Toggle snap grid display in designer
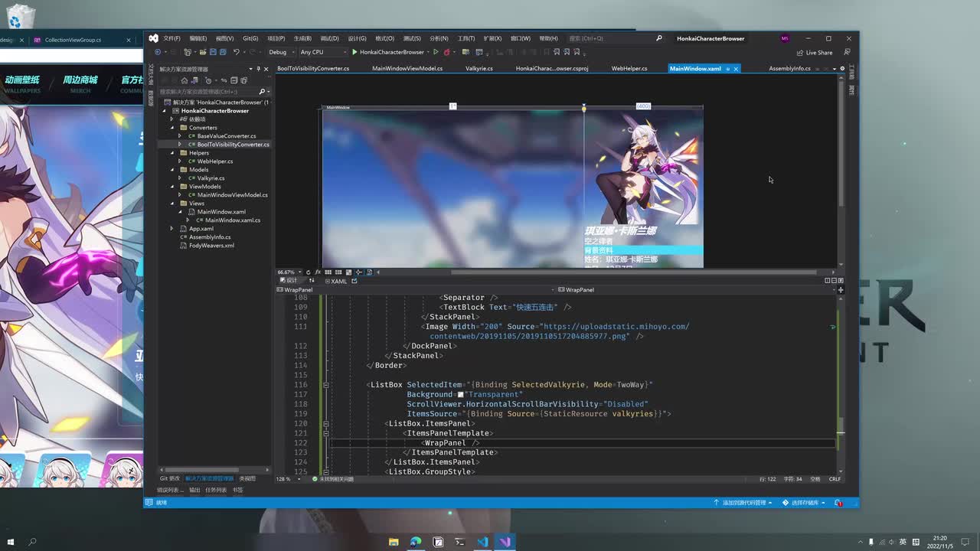Viewport: 980px width, 551px height. (x=328, y=272)
